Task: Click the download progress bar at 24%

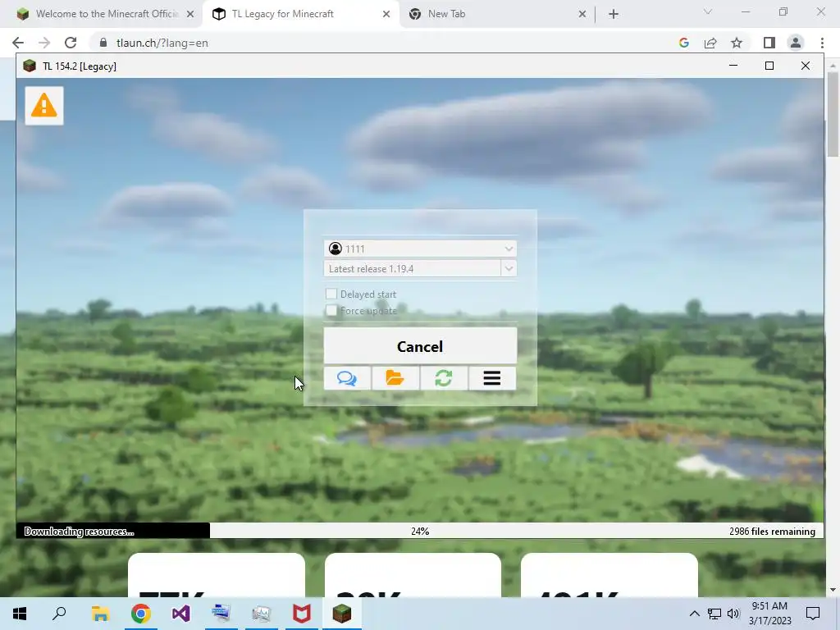Action: 420,531
